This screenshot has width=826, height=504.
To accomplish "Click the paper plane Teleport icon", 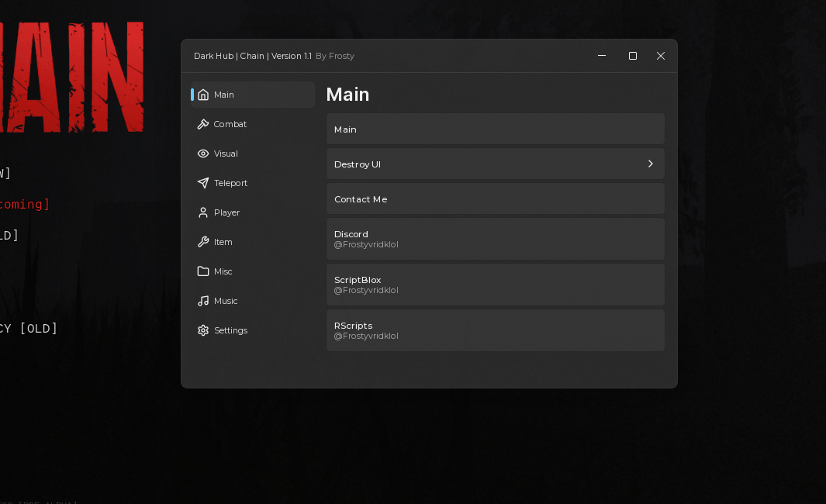I will coord(202,183).
